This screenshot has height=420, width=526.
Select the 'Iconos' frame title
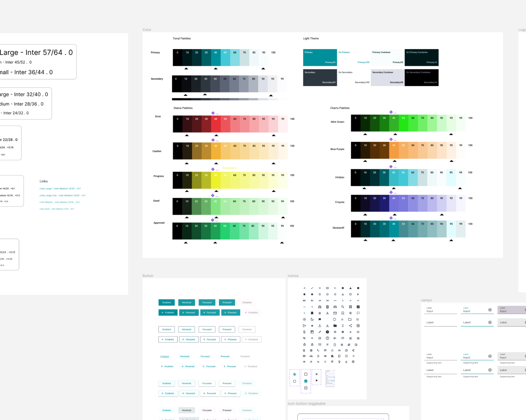point(293,276)
